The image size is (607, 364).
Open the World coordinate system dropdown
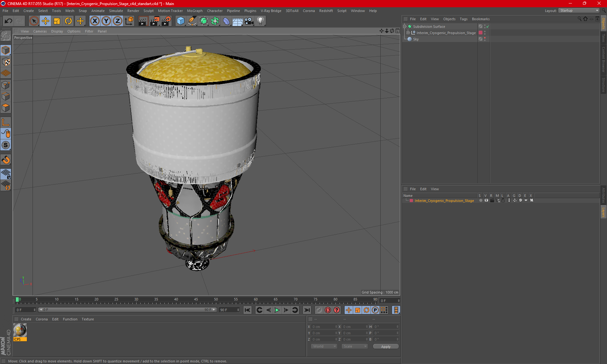pyautogui.click(x=324, y=346)
